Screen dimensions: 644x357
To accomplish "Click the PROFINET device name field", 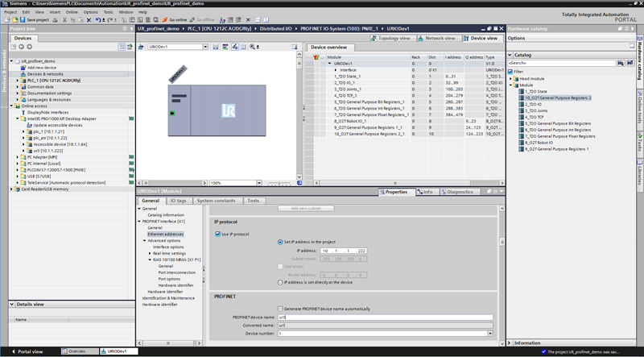I will pos(386,317).
